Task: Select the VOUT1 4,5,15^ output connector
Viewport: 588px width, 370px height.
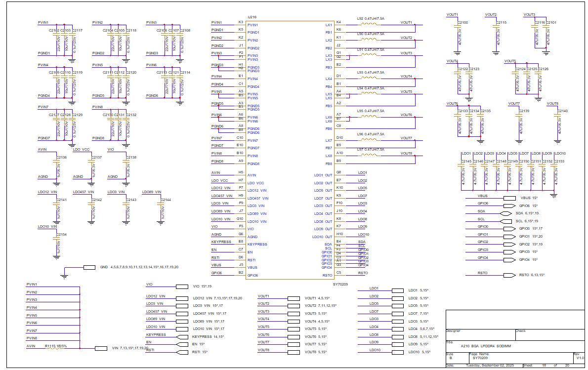Action: [x=294, y=297]
